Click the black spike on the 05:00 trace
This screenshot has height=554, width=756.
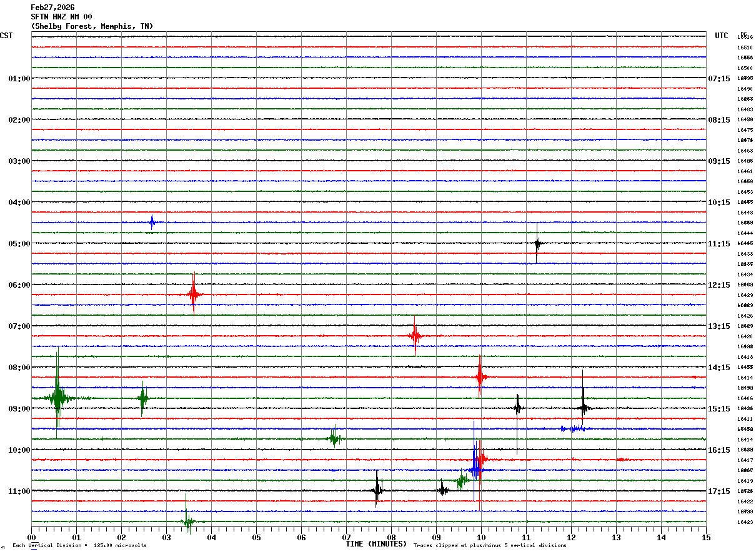click(537, 243)
